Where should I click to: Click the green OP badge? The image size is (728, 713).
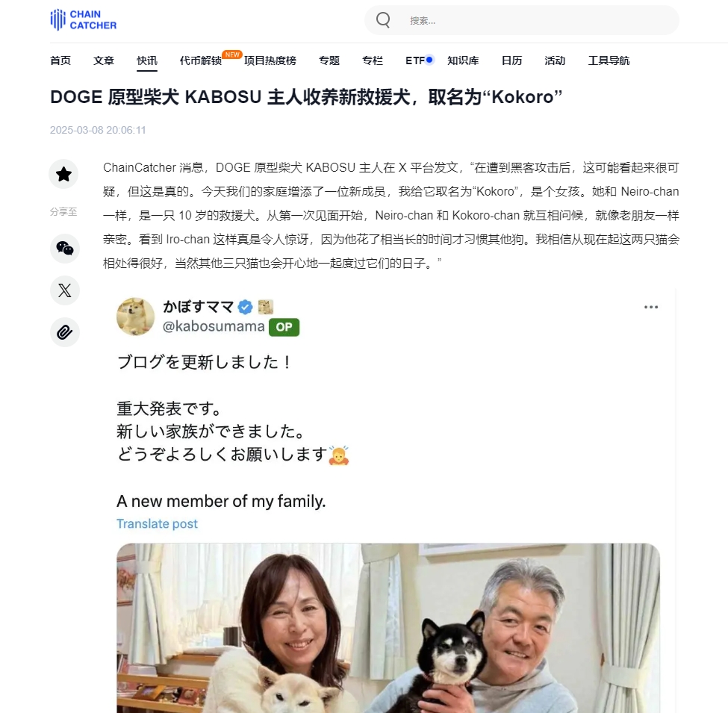[284, 327]
